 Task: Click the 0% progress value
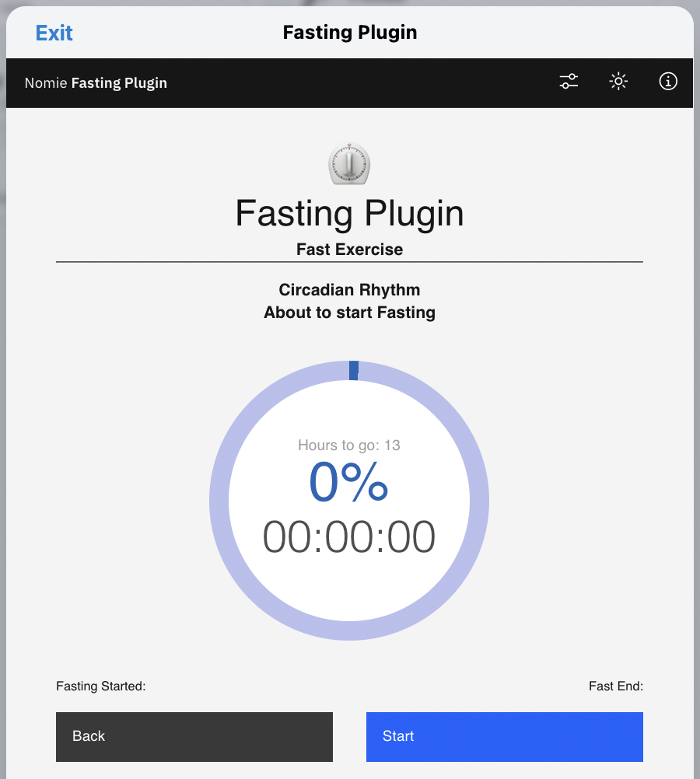pyautogui.click(x=348, y=482)
